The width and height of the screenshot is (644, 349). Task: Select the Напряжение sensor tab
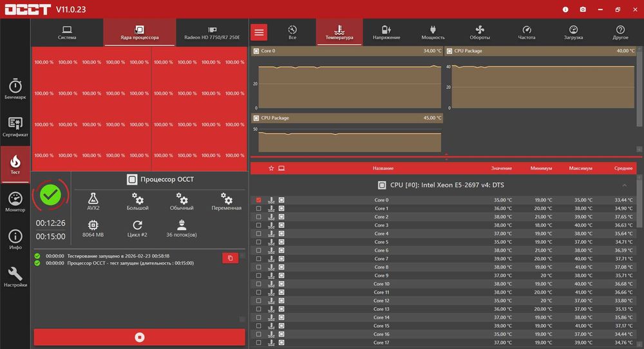(386, 32)
